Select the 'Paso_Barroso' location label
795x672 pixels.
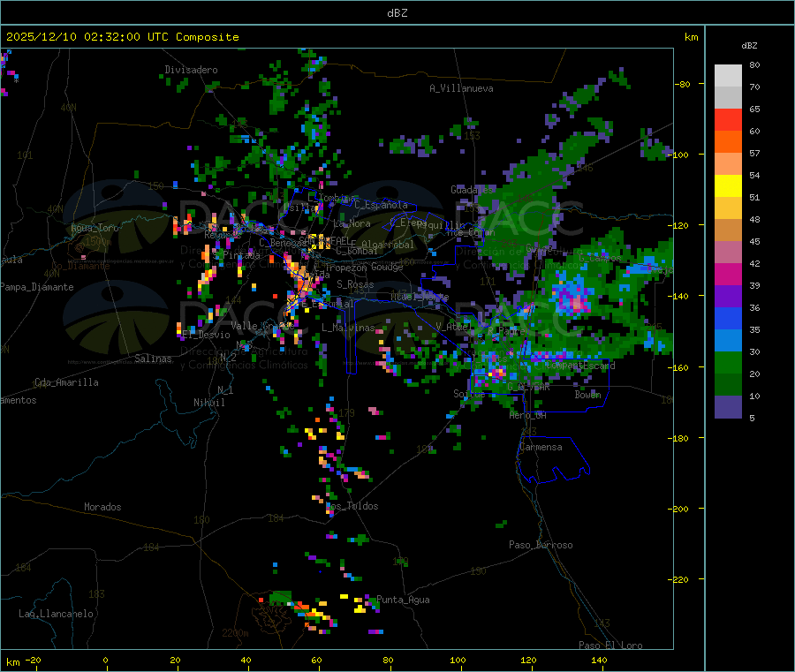pyautogui.click(x=541, y=545)
